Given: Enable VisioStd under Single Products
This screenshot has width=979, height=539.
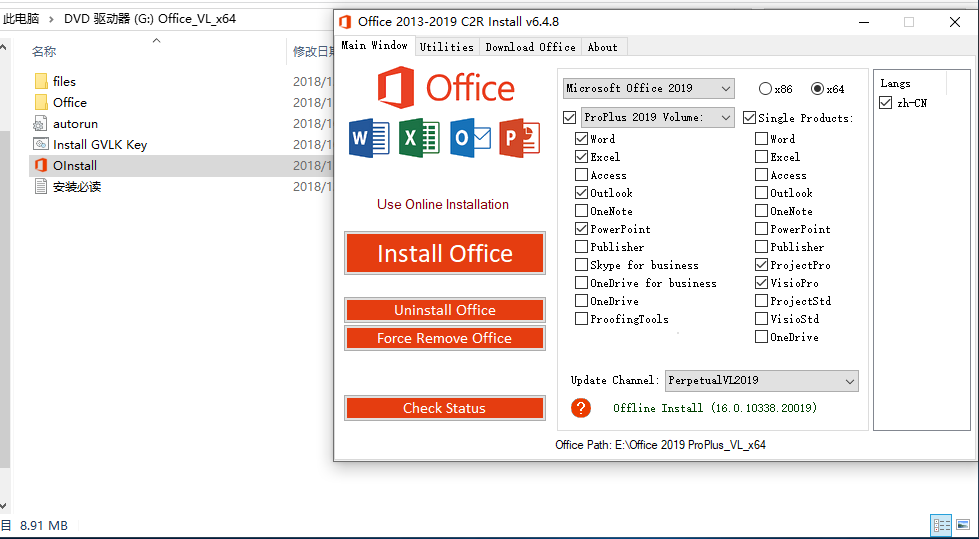Looking at the screenshot, I should pyautogui.click(x=761, y=319).
